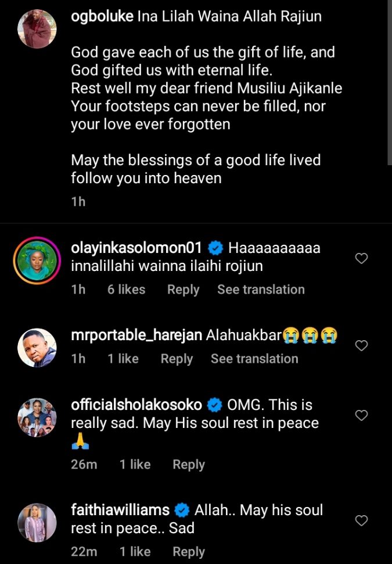Tap faithiawilliams's profile picture
The width and height of the screenshot is (392, 564).
37,522
